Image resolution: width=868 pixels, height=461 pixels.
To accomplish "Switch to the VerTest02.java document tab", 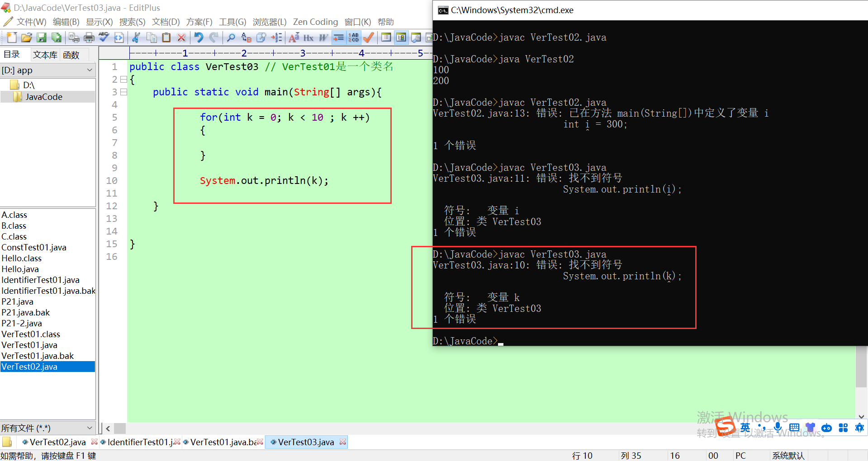I will tap(57, 442).
